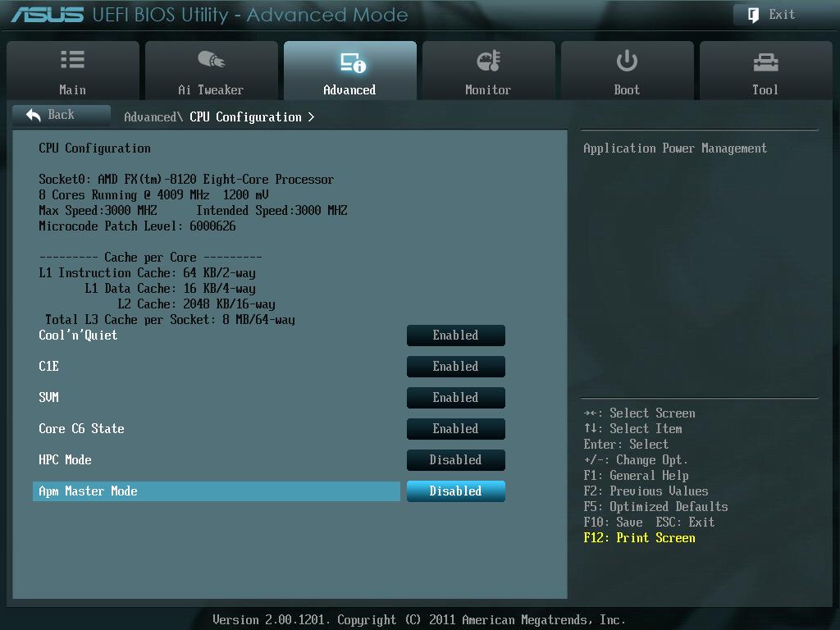Click the yellow F12: Print Screen hint
Image resolution: width=840 pixels, height=630 pixels.
(640, 537)
